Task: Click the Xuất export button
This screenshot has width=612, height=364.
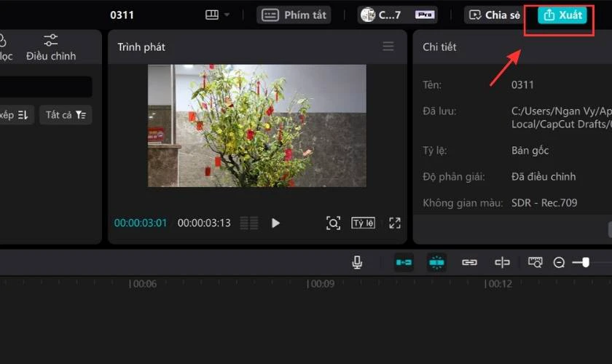Action: (x=562, y=15)
